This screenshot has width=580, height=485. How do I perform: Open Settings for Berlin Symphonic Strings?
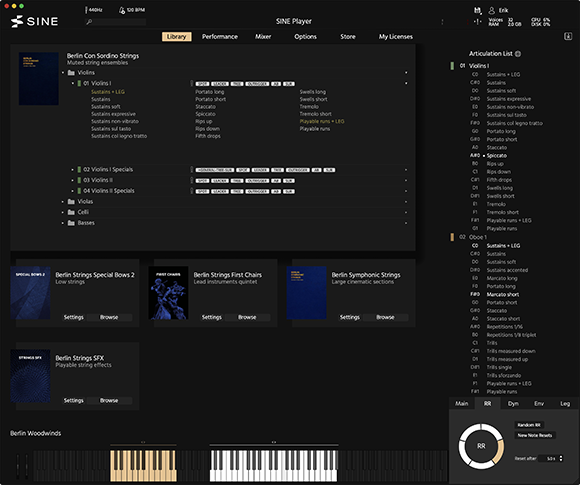tap(350, 317)
